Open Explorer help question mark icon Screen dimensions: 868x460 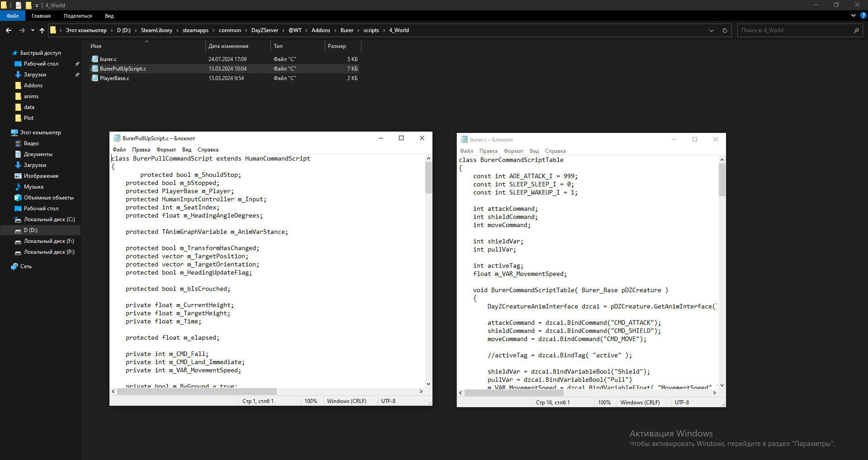pyautogui.click(x=863, y=15)
